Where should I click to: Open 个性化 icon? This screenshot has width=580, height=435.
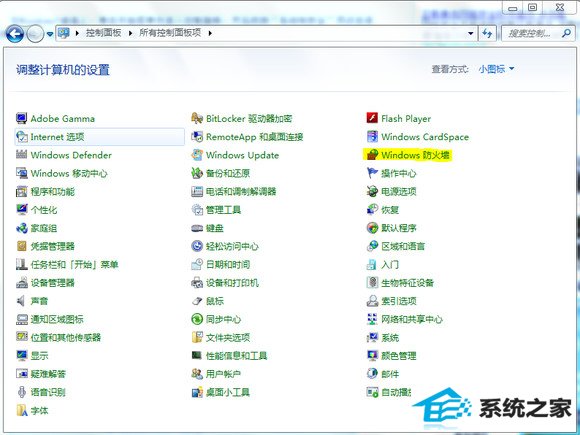tap(21, 210)
